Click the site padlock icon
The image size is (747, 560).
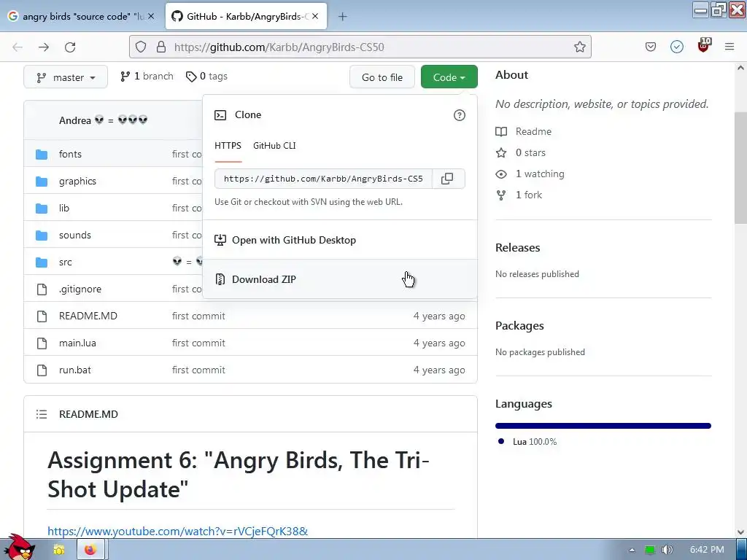coord(161,47)
